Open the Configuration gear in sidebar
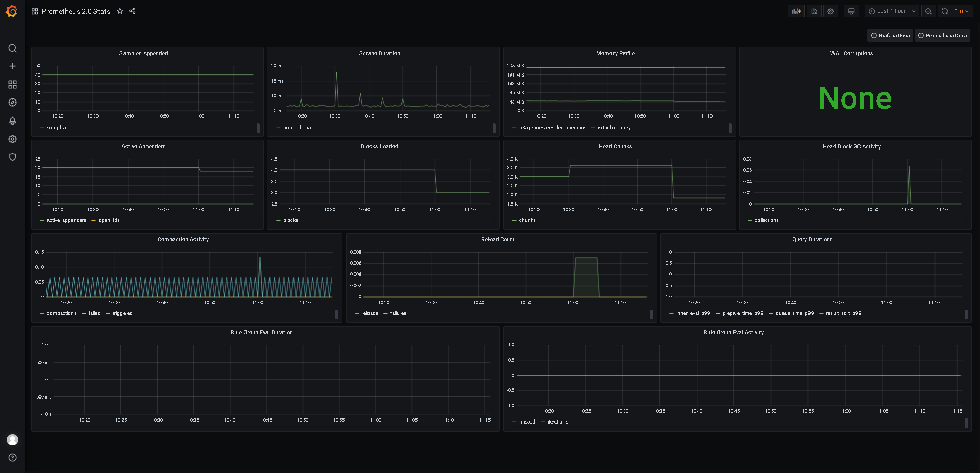Screen dimensions: 980x473 [x=12, y=139]
